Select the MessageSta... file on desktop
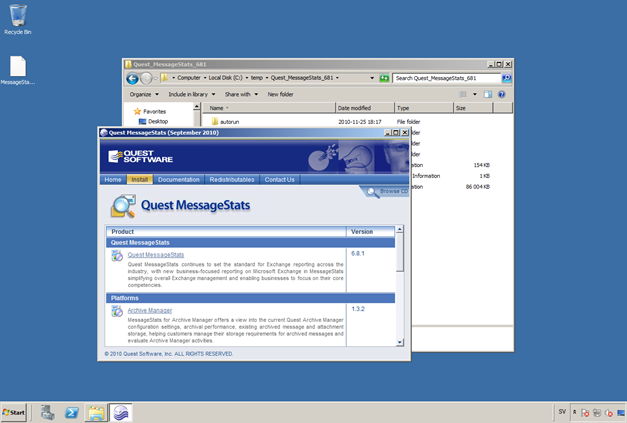The width and height of the screenshot is (627, 423). click(x=18, y=70)
